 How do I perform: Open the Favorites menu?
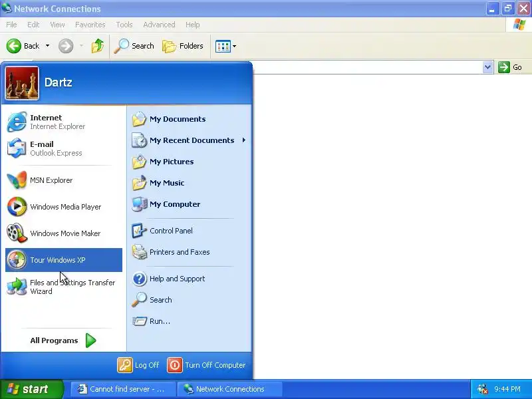click(x=90, y=25)
